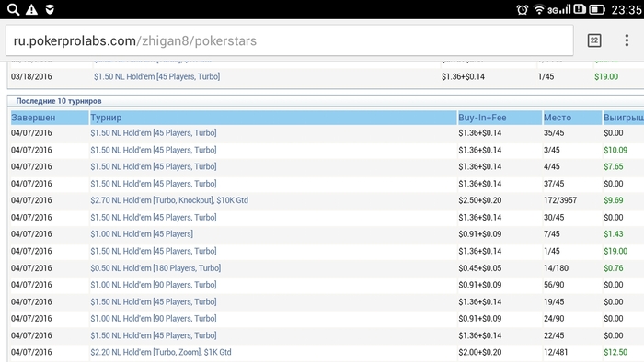Image resolution: width=644 pixels, height=362 pixels.
Task: Select the Последние 10 турниров section heading
Action: (59, 101)
